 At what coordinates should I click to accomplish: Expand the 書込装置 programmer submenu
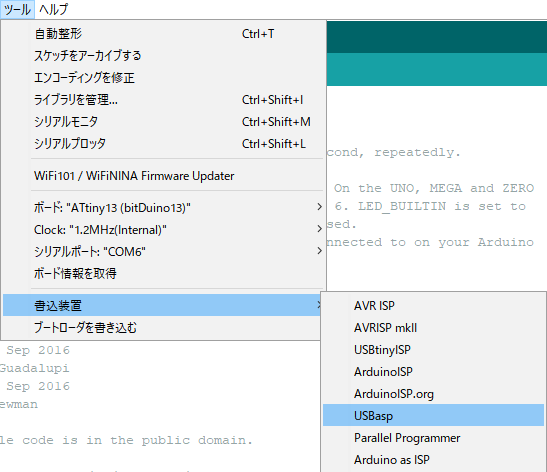click(x=162, y=306)
